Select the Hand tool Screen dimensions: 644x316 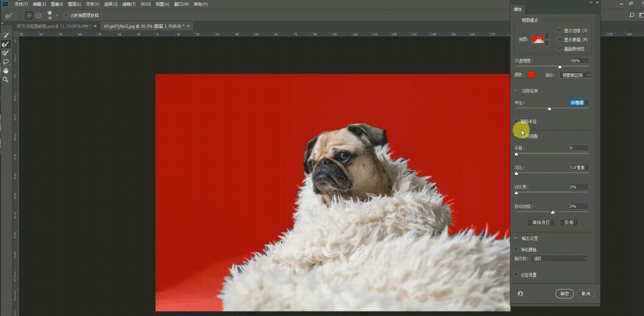[x=6, y=70]
